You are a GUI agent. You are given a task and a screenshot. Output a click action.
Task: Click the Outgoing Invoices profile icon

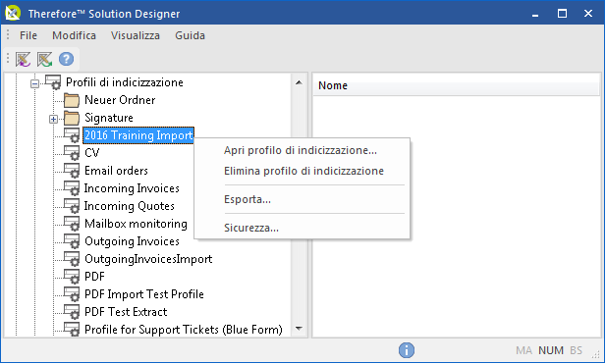tap(72, 241)
